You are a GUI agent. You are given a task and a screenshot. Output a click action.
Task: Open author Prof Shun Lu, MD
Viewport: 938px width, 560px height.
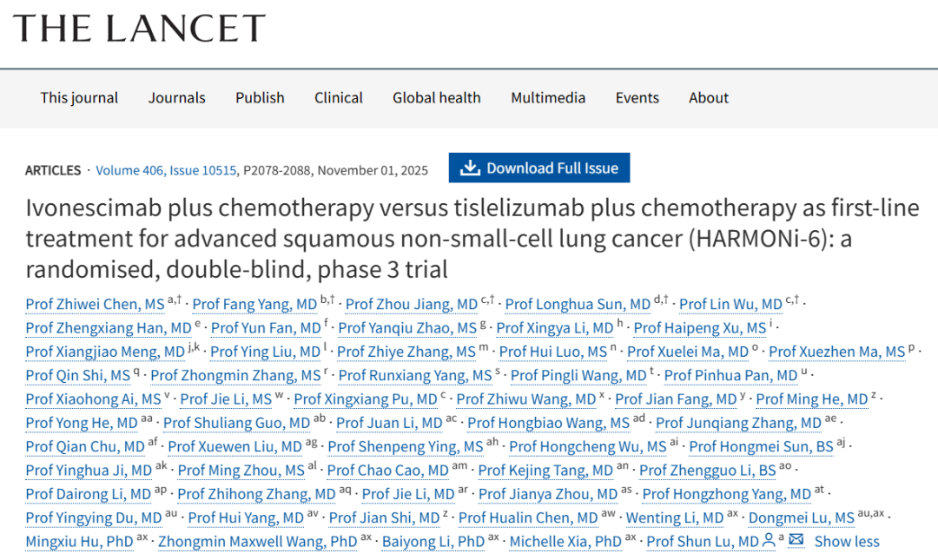pos(703,542)
